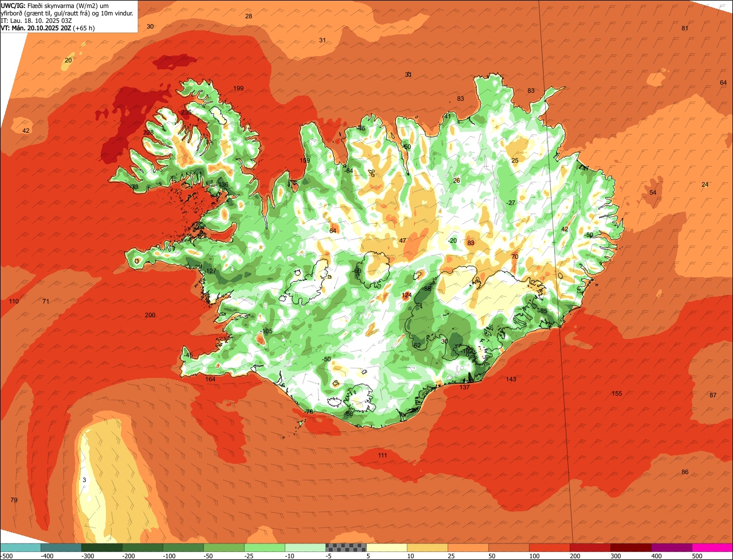Click the '199' value north of Westfjords
The width and height of the screenshot is (733, 560).
[239, 88]
